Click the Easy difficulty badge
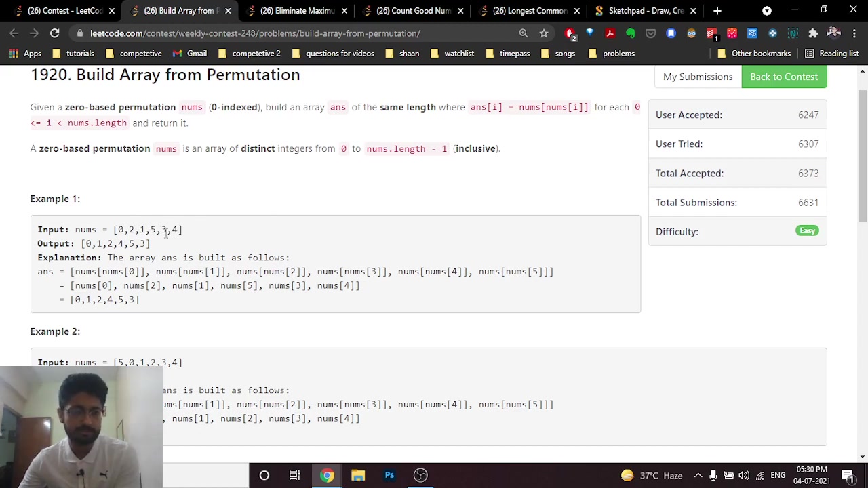The image size is (868, 488). [x=807, y=230]
